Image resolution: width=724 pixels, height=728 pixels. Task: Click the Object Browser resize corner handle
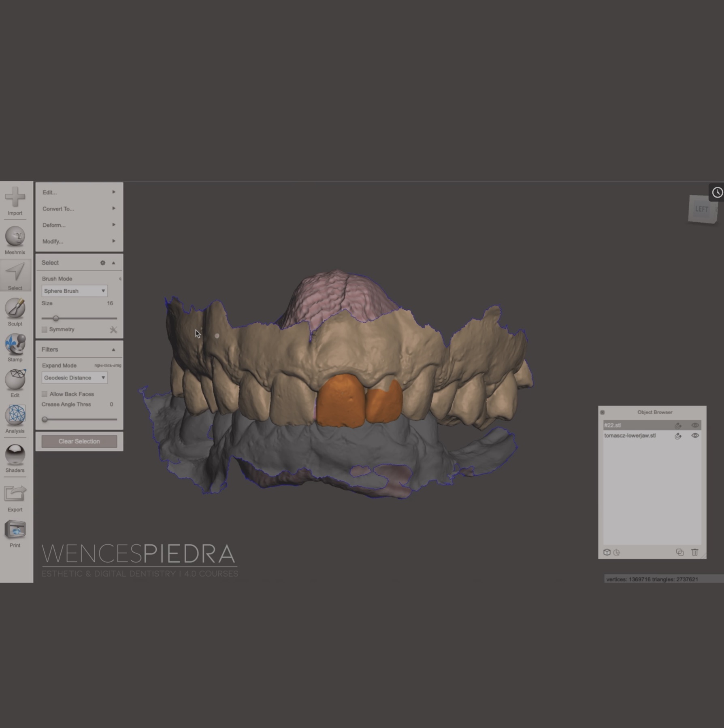[704, 556]
